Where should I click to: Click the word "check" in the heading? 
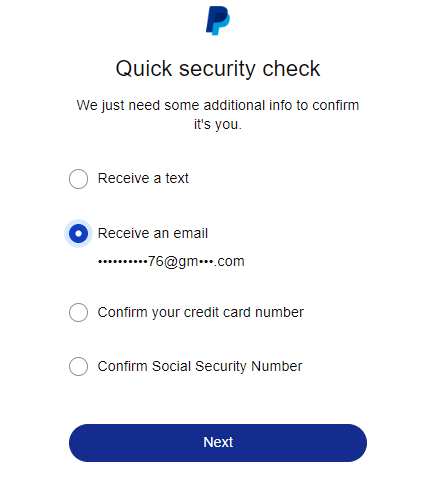click(291, 69)
